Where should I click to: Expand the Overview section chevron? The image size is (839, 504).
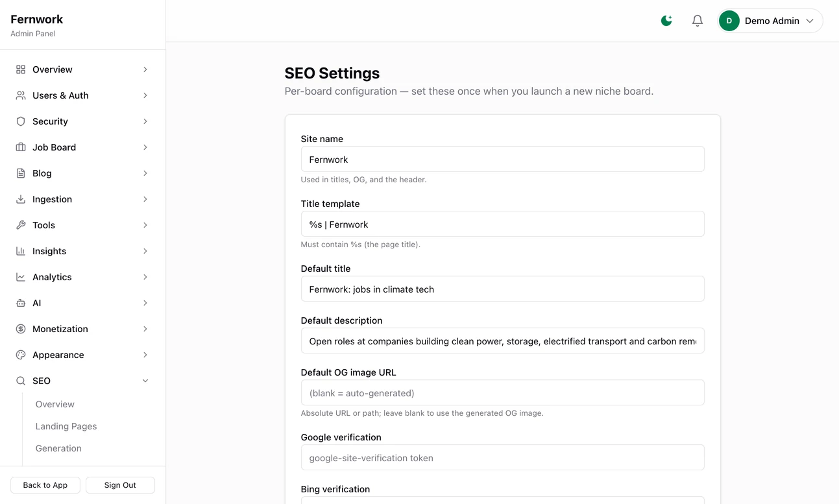coord(145,69)
